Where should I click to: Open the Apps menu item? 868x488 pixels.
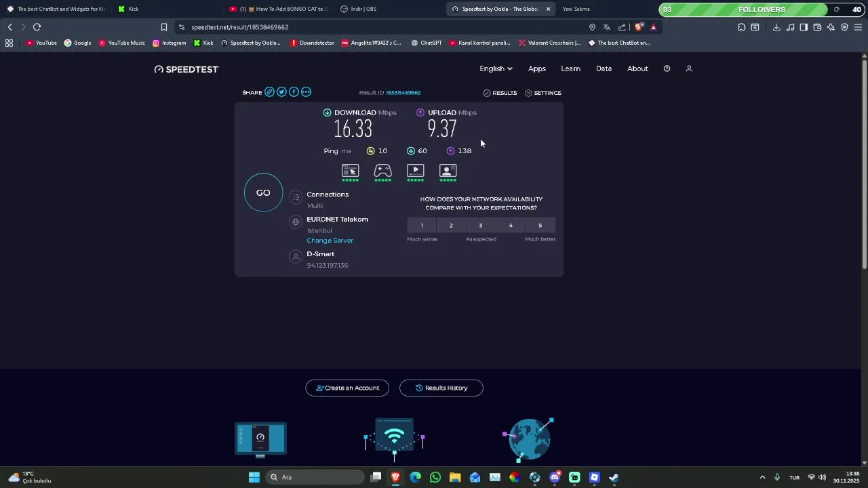pos(537,68)
